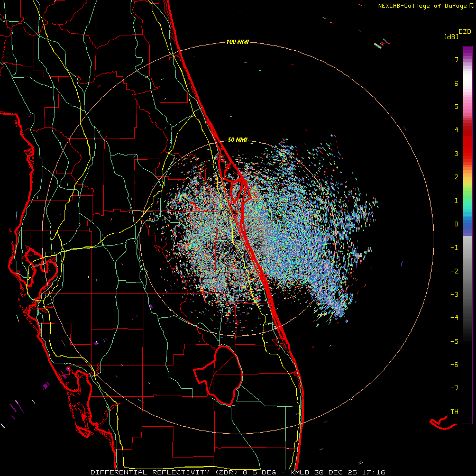Click the -1 dB scale label

coord(454,248)
